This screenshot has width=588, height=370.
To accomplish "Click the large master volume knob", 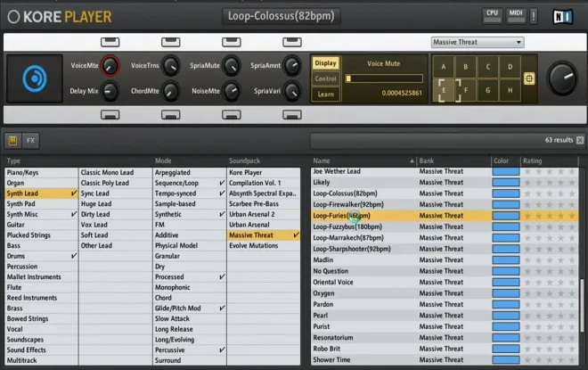I will tap(563, 78).
